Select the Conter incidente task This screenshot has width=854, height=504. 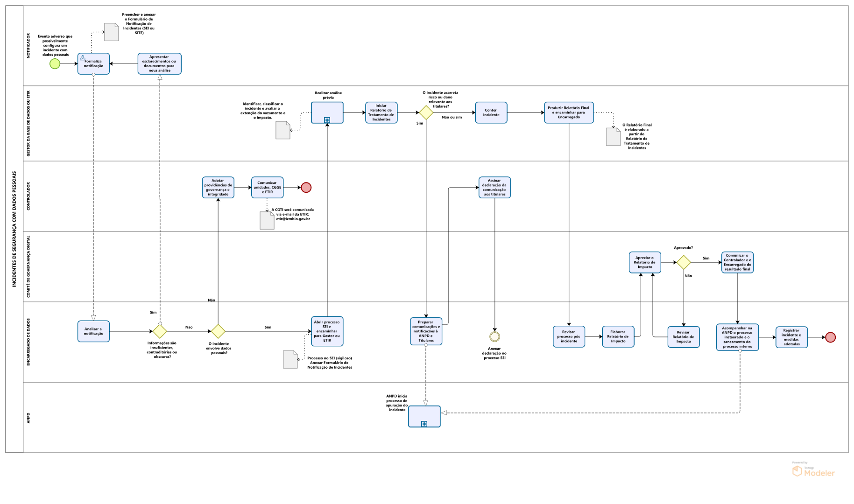(491, 112)
